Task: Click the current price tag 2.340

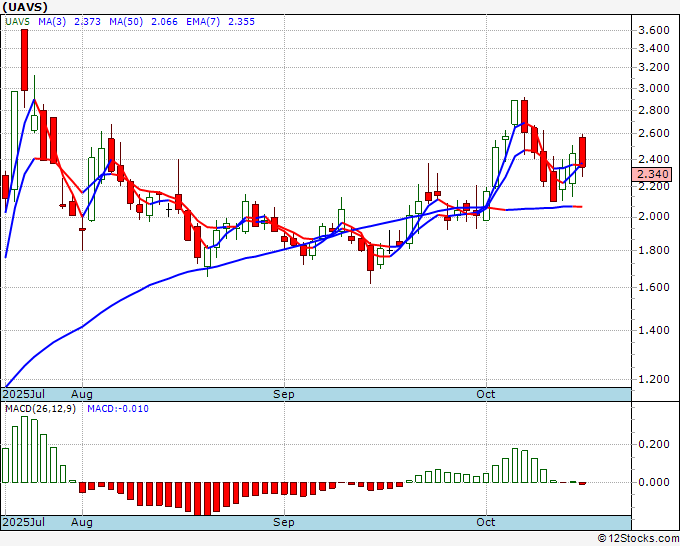Action: point(652,174)
